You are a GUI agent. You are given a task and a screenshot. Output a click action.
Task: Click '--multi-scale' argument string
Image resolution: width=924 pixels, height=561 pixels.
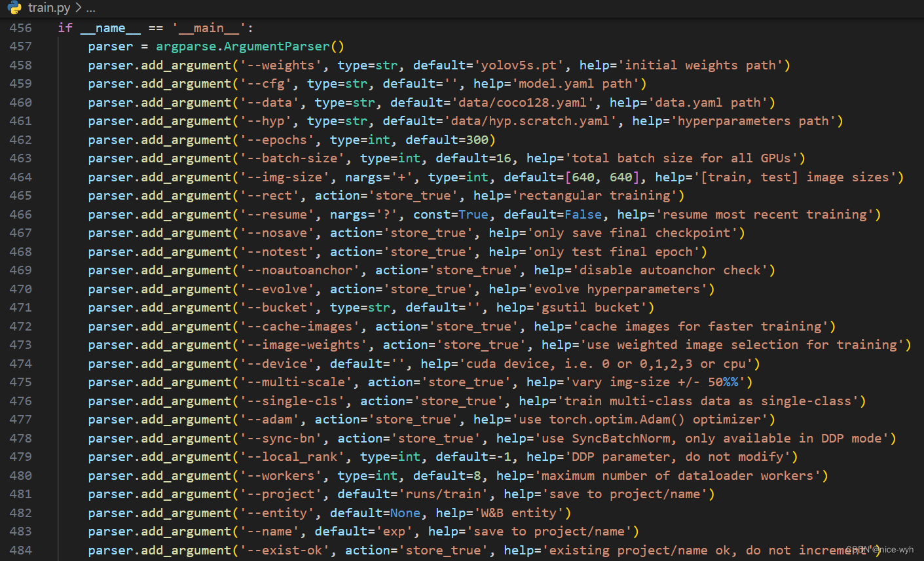296,382
